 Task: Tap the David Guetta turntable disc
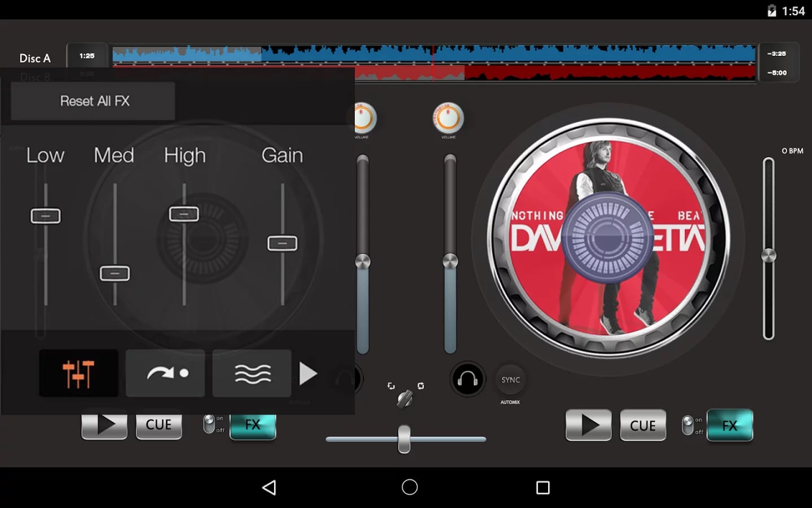(608, 238)
